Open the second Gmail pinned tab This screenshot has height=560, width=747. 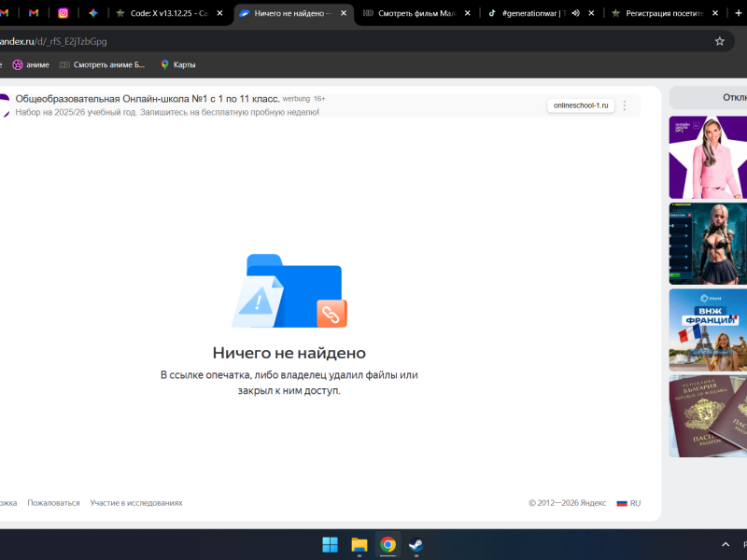34,13
